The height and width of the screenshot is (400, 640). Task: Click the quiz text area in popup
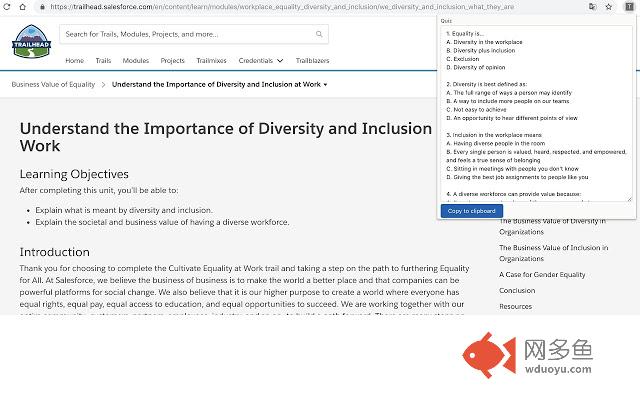(536, 113)
